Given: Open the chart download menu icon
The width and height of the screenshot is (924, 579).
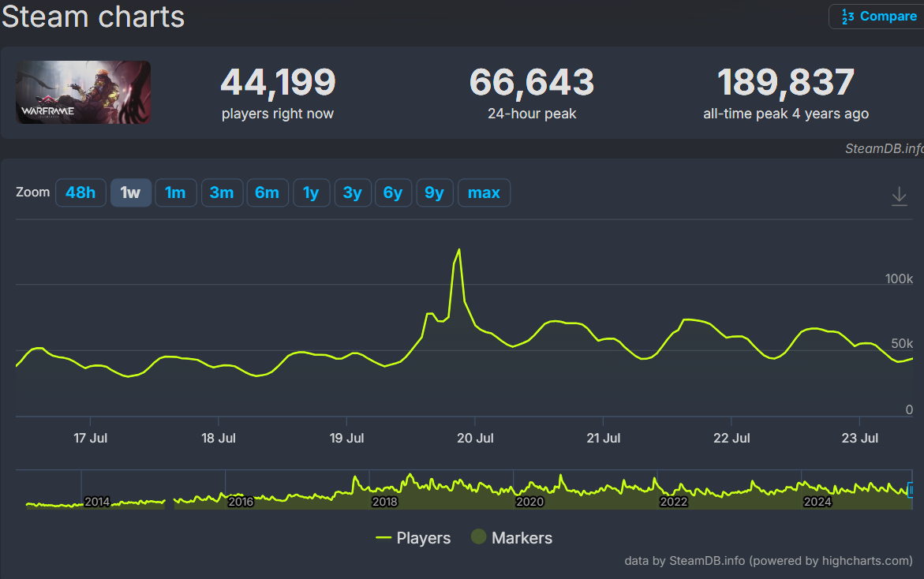Looking at the screenshot, I should (x=900, y=196).
